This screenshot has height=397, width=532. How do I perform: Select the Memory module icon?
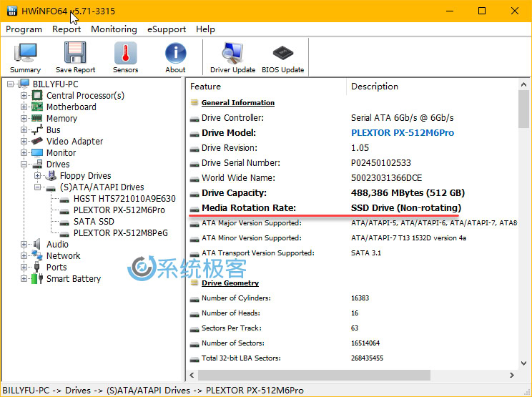37,118
